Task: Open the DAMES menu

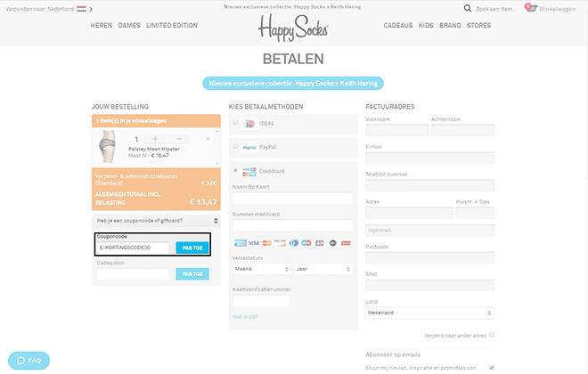Action: (129, 26)
